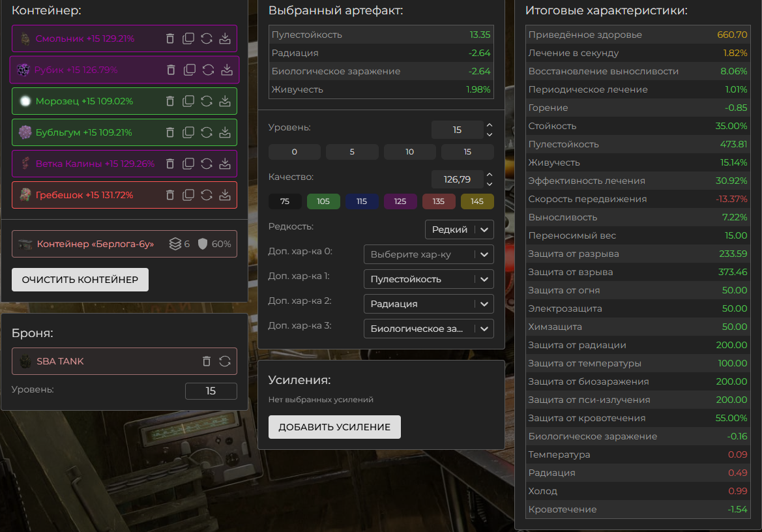The width and height of the screenshot is (762, 532).
Task: Replace the SBA TANK armor
Action: (224, 361)
